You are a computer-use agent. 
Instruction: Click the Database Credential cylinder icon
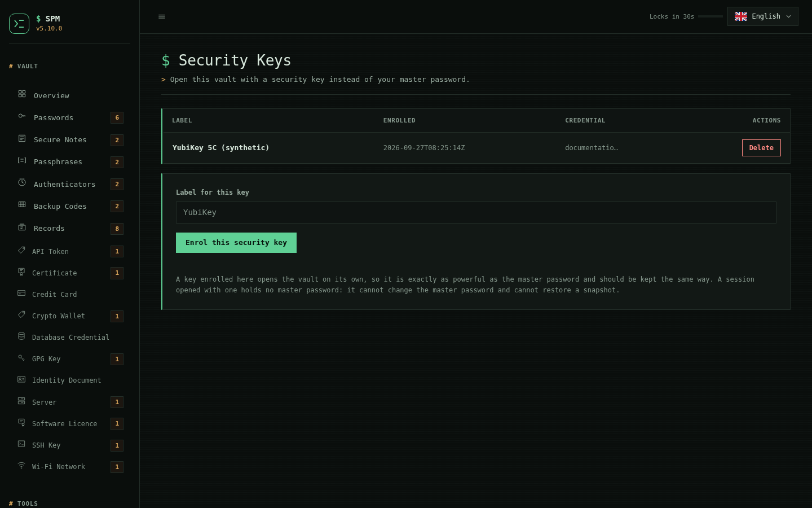point(21,336)
